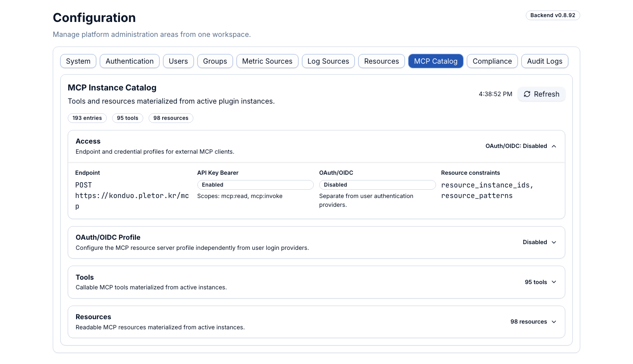
Task: Select the Metric Sources tab
Action: (x=267, y=61)
